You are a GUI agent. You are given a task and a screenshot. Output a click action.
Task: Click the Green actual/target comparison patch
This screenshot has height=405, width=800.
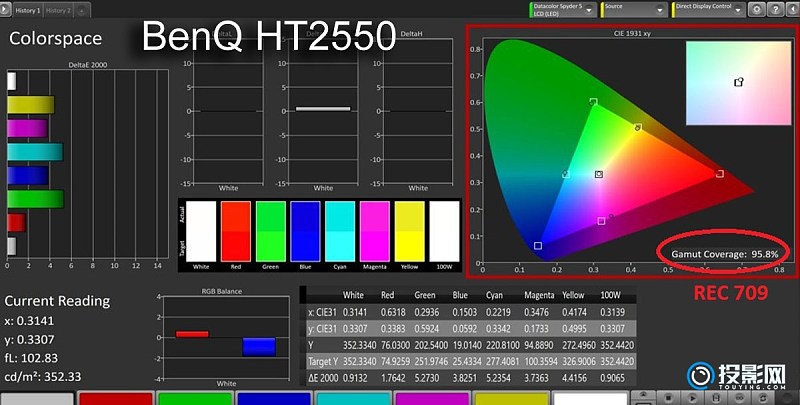[x=270, y=232]
